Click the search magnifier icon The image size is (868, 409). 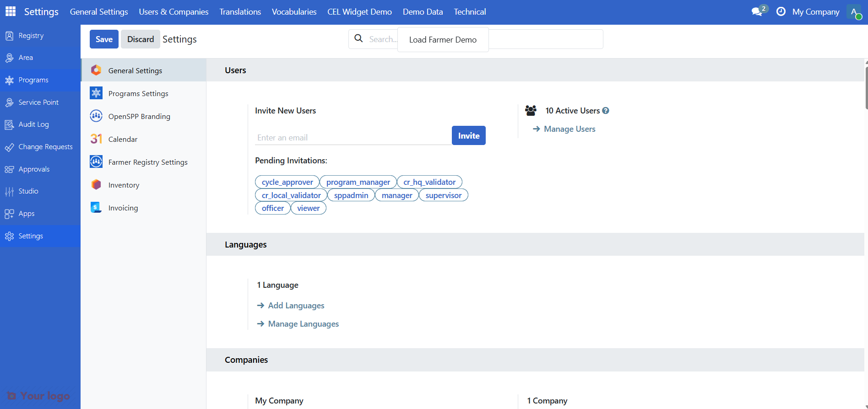tap(359, 38)
